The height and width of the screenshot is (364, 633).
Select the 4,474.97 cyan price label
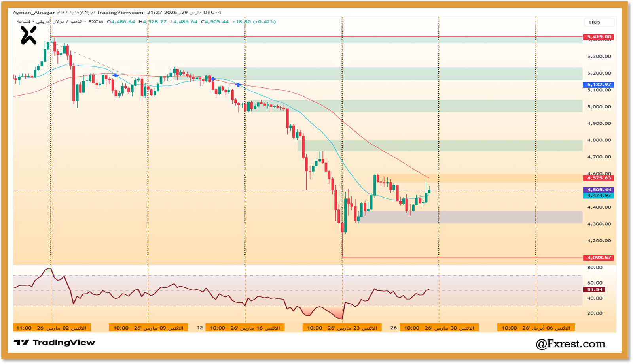(x=599, y=196)
